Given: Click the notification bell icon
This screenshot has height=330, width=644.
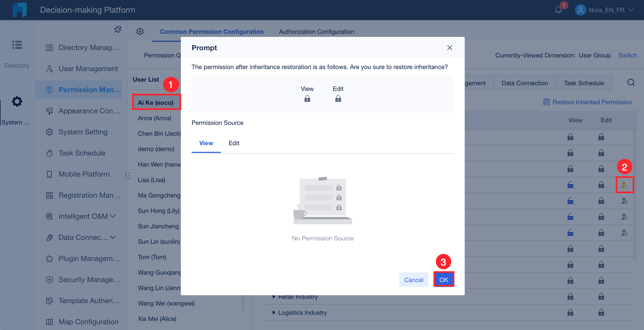Looking at the screenshot, I should [x=558, y=10].
